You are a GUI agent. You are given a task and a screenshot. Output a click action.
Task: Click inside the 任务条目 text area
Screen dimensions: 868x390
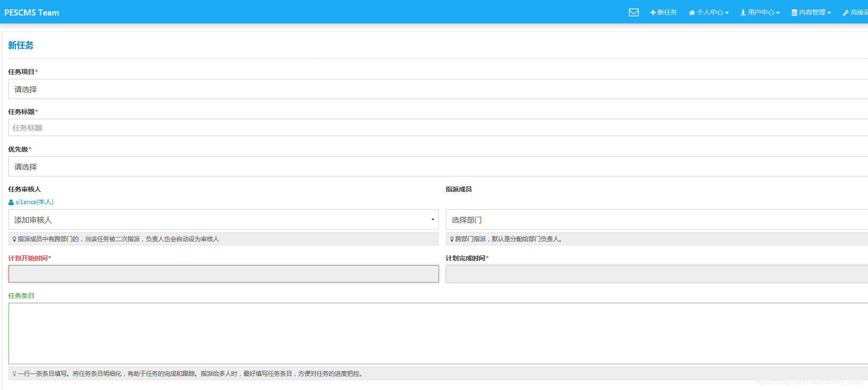click(438, 334)
